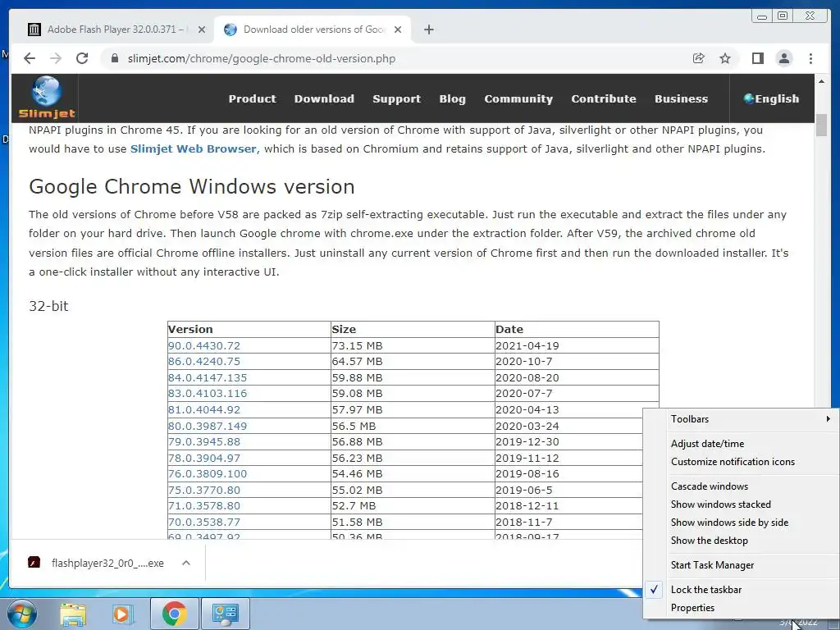Expand the Toolbars submenu
This screenshot has width=840, height=630.
tap(741, 419)
